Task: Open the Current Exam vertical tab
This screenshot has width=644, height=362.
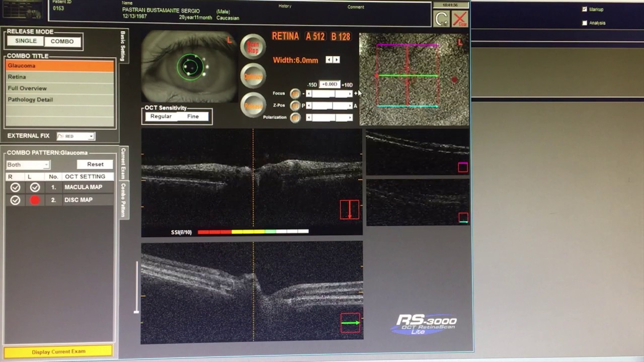Action: (123, 163)
